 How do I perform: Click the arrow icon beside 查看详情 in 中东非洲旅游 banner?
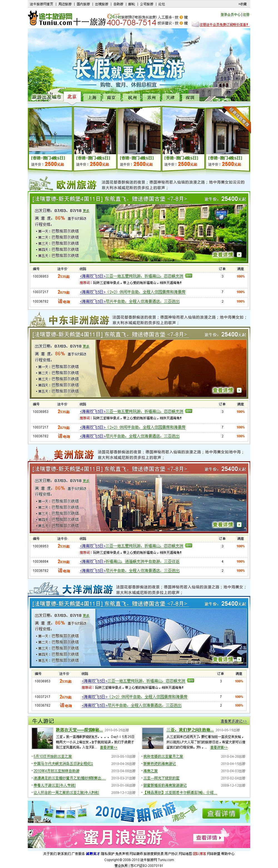(239, 390)
